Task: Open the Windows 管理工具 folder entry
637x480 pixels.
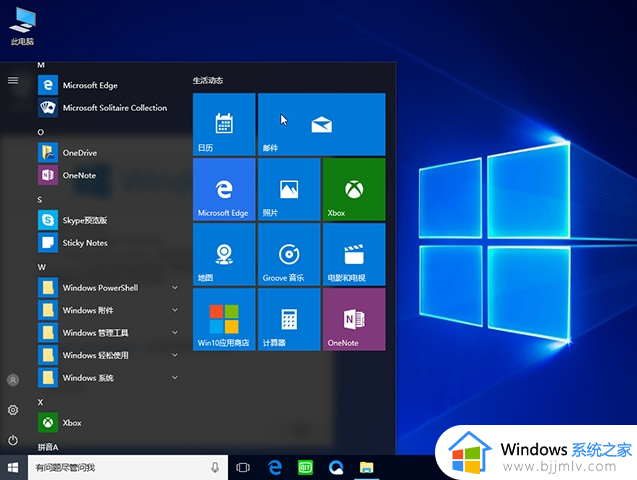Action: 108,333
